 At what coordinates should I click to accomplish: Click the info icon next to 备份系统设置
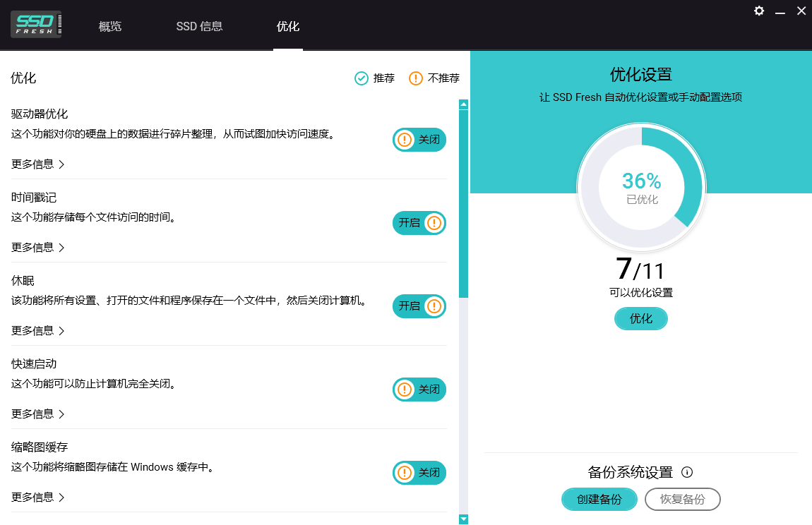687,472
